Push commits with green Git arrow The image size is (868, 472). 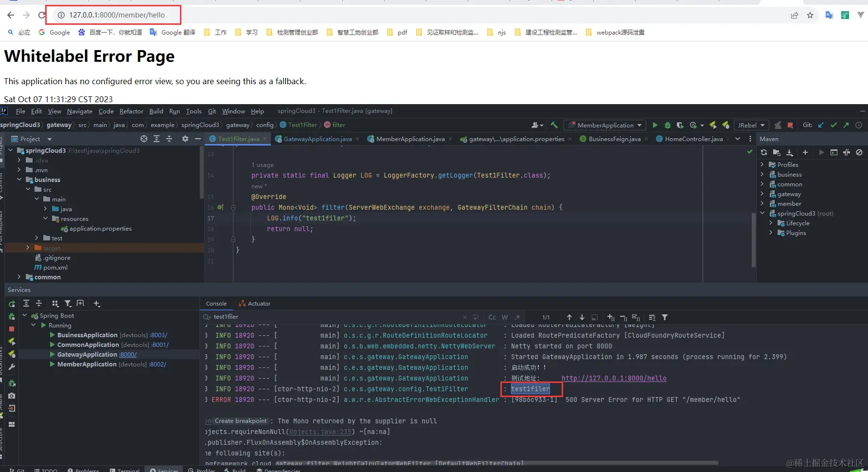(x=846, y=125)
